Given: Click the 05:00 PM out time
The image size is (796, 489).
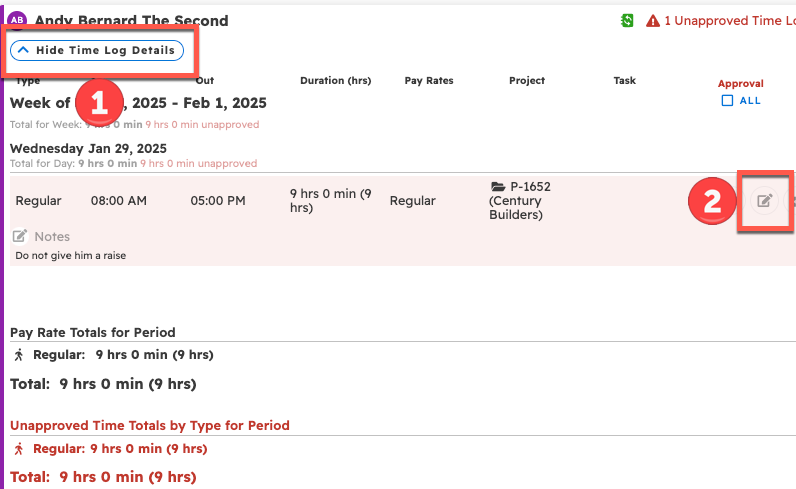Looking at the screenshot, I should 217,201.
